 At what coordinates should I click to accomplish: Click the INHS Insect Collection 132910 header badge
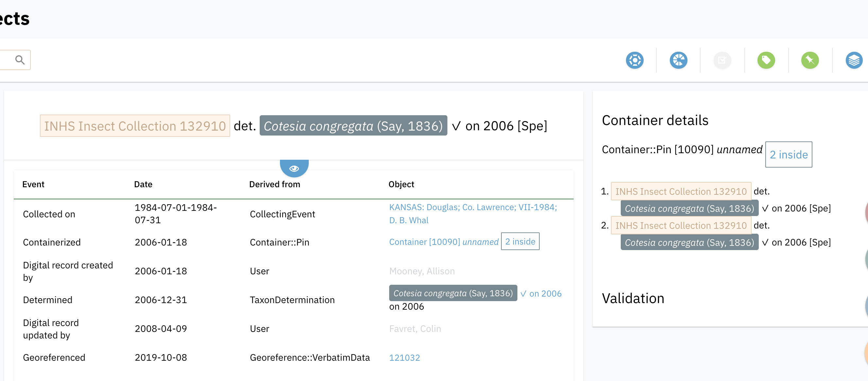134,126
